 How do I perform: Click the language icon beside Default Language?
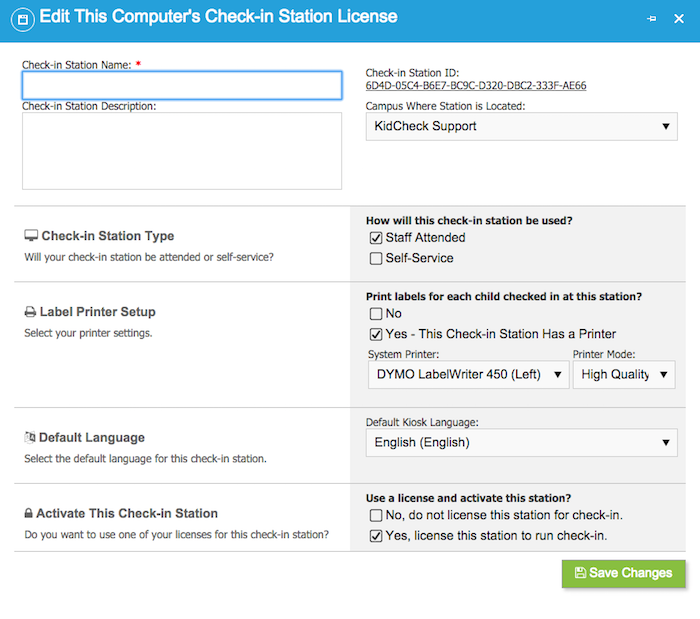pyautogui.click(x=30, y=437)
